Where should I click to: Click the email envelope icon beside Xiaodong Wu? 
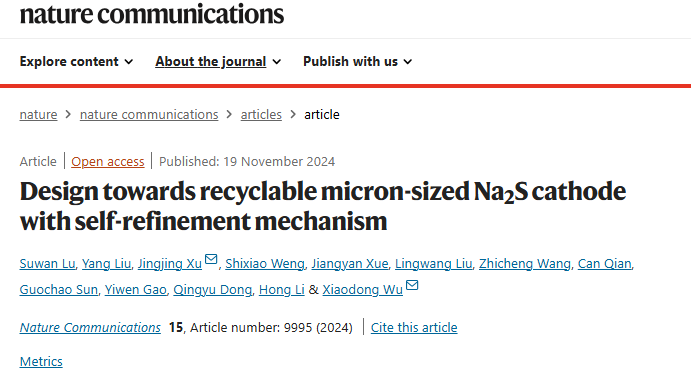tap(412, 285)
